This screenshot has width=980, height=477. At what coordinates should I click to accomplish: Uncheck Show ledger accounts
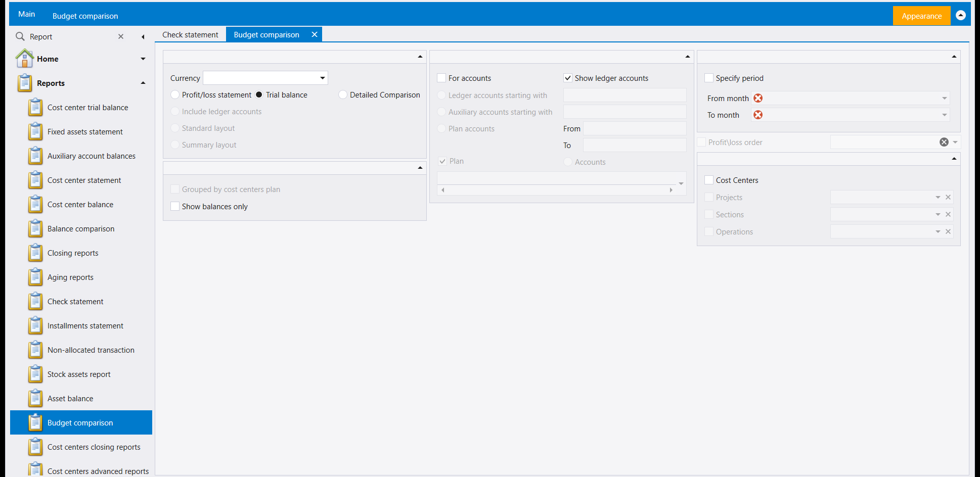click(x=568, y=78)
